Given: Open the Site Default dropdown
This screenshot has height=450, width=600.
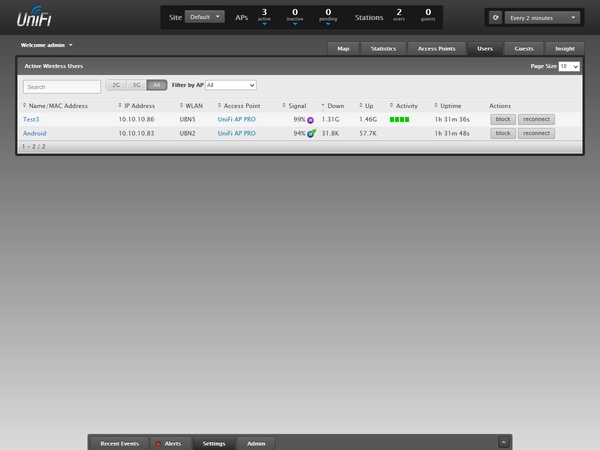Looking at the screenshot, I should (x=205, y=17).
